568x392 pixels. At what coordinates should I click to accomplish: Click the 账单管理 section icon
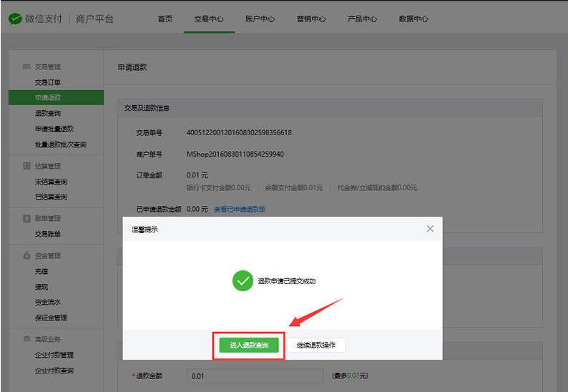(x=26, y=218)
